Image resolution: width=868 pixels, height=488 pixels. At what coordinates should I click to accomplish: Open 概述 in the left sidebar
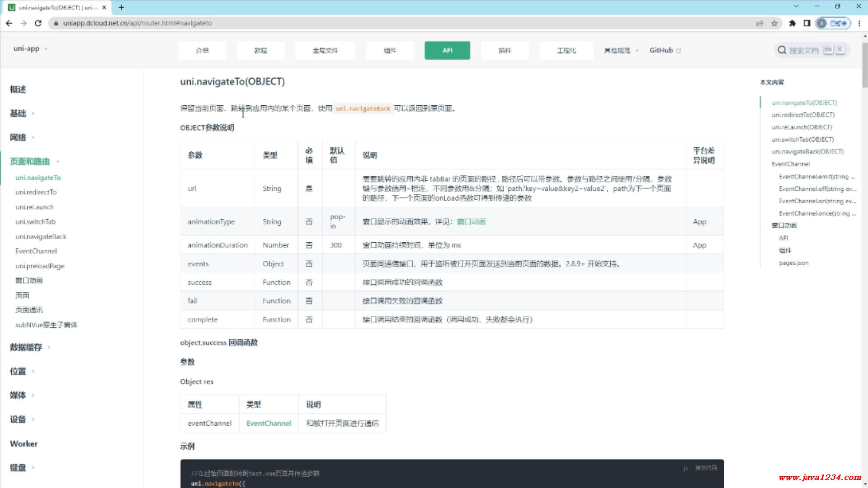pyautogui.click(x=18, y=89)
